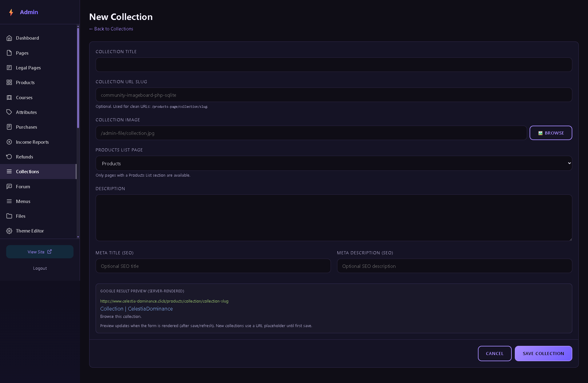Focus the Meta Title SEO field

click(213, 266)
